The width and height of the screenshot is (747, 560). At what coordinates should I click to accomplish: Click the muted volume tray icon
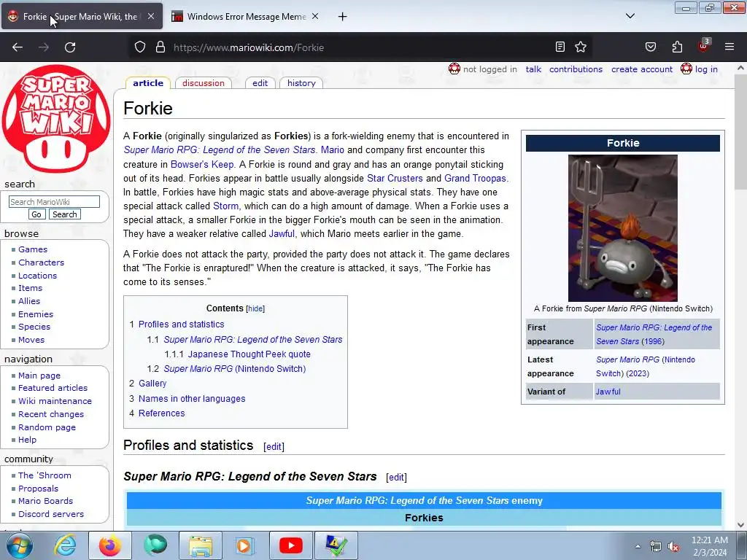pyautogui.click(x=673, y=547)
